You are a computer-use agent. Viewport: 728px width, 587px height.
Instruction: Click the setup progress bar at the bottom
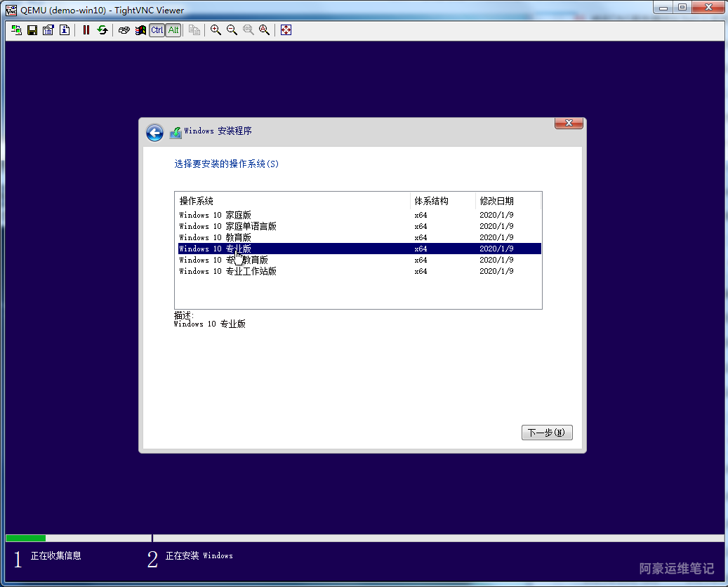(x=364, y=539)
